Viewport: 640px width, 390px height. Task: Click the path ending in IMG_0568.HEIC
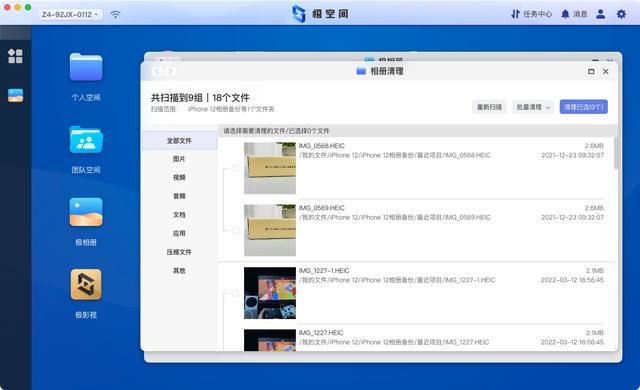(x=395, y=155)
